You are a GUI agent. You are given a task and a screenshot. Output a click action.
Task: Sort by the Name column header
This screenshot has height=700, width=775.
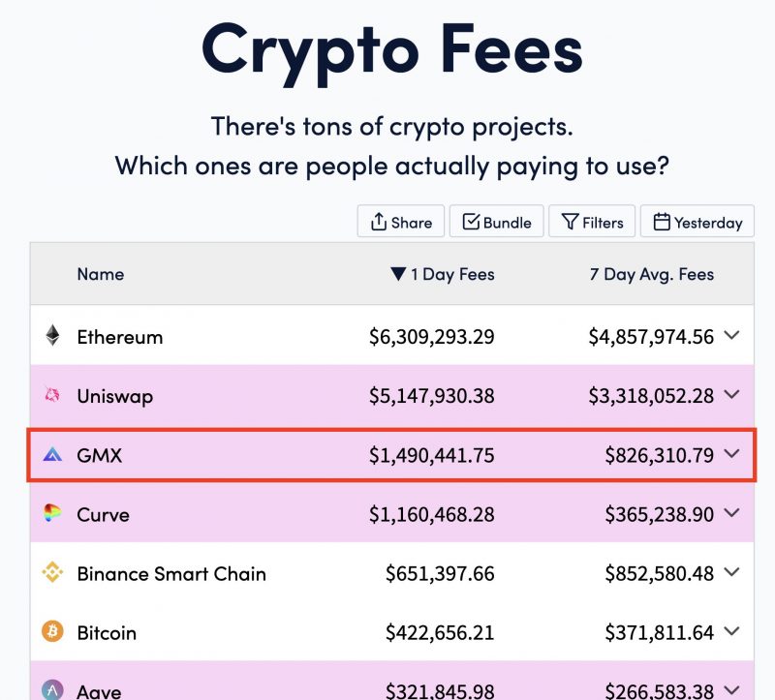[101, 274]
